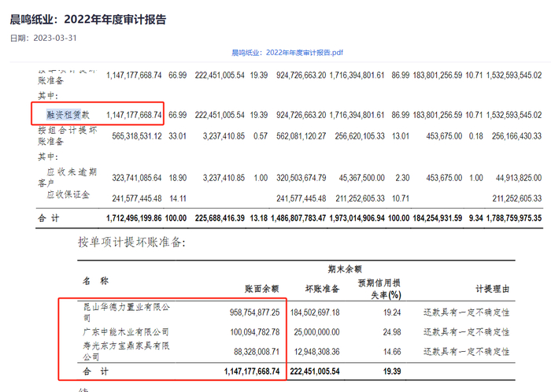Click 1,147,177,668.74 in the lower table 合计 row
Viewport: 551px width, 392px height.
point(252,372)
